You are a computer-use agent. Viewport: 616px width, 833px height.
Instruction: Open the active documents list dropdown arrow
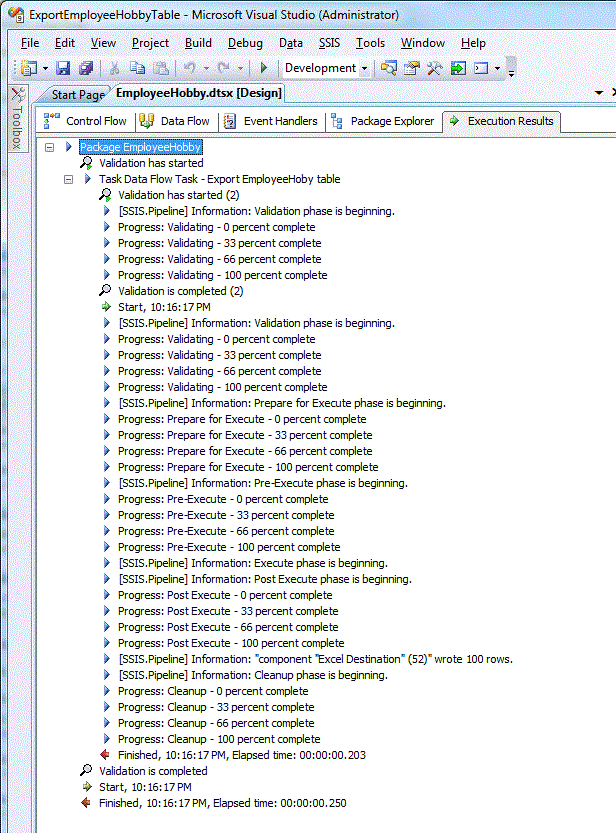(x=599, y=93)
